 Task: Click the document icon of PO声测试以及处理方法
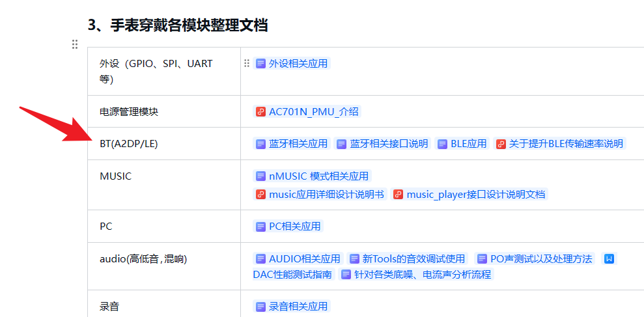coord(482,258)
